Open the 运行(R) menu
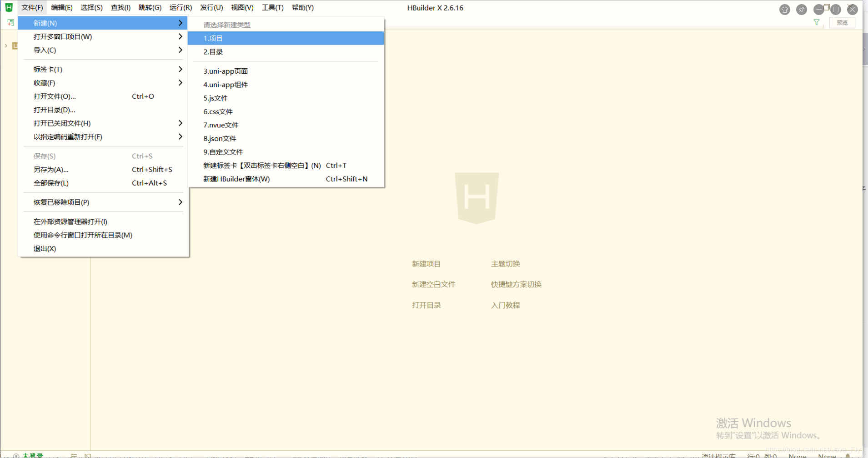868x458 pixels. (x=180, y=7)
